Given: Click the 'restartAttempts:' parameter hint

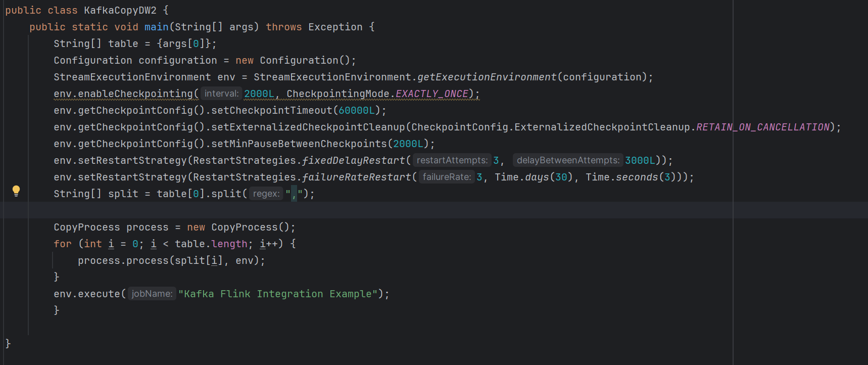Looking at the screenshot, I should (452, 160).
